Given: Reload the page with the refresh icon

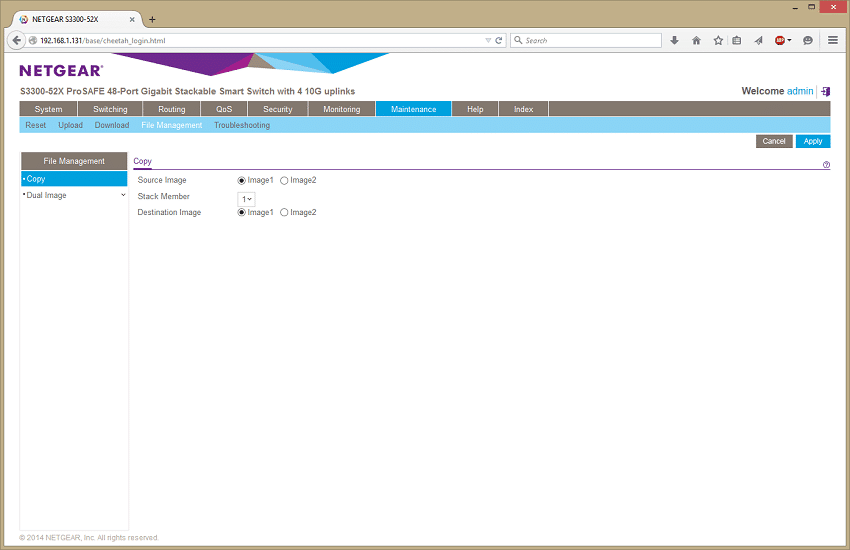Looking at the screenshot, I should (x=499, y=40).
